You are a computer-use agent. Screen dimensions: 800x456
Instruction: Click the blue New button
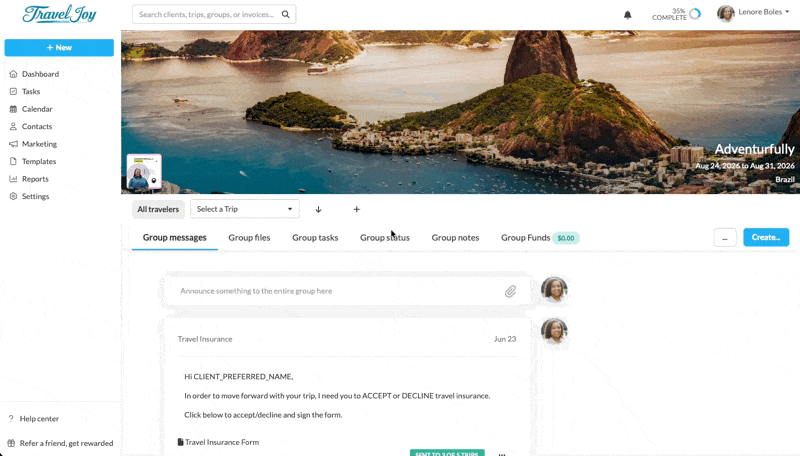pyautogui.click(x=59, y=47)
